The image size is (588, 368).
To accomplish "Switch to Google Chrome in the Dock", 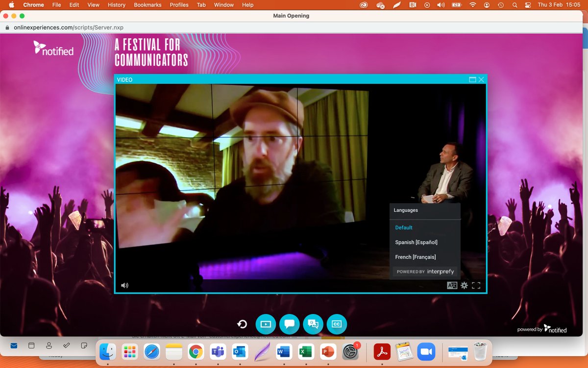I will [196, 352].
